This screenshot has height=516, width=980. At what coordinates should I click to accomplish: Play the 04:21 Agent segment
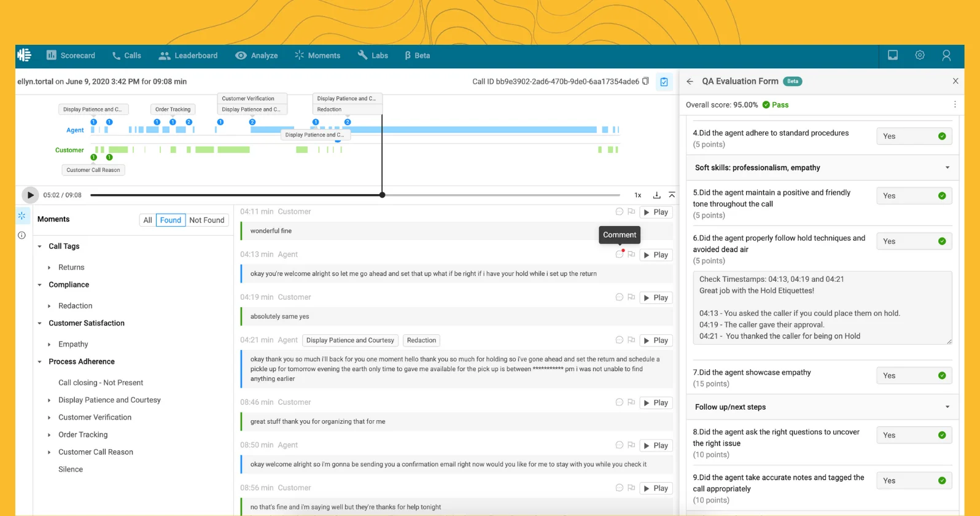[x=655, y=340]
